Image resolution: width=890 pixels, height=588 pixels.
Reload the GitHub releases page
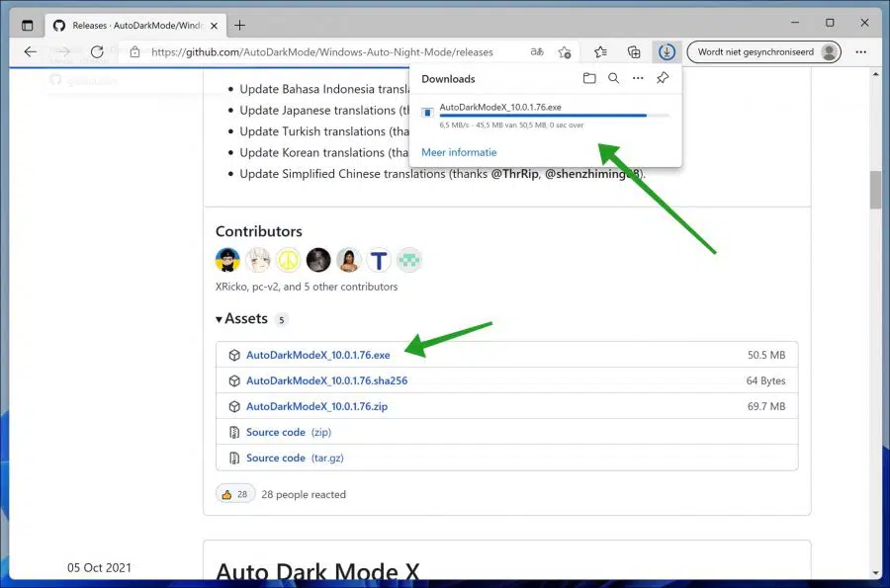97,52
